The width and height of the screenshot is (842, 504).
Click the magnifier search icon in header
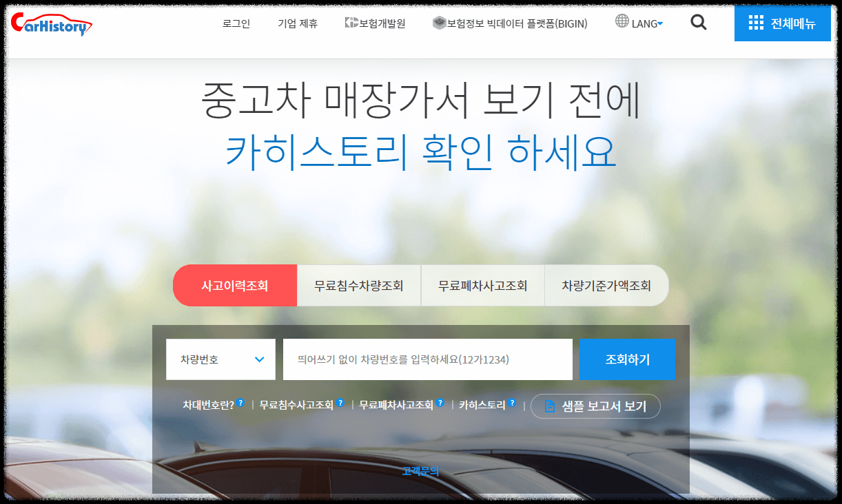pos(699,23)
